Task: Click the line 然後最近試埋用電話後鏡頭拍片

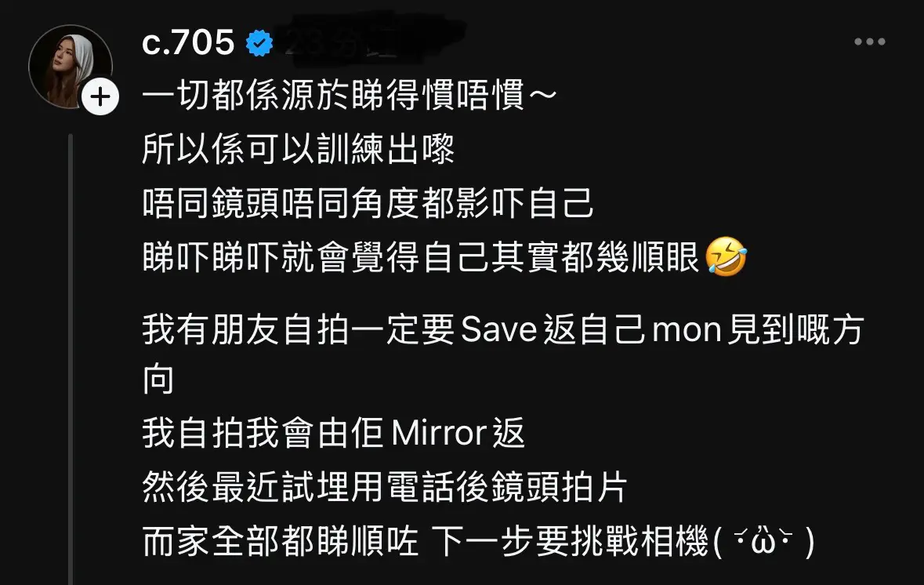Action: (x=385, y=488)
